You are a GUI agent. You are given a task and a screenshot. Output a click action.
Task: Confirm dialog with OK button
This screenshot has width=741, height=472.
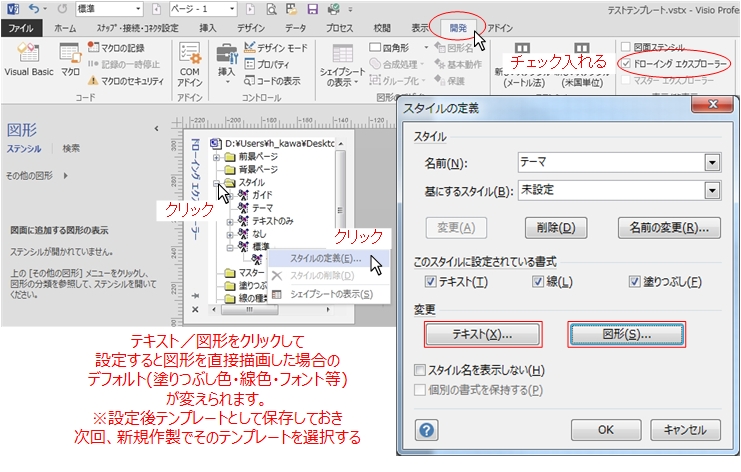605,430
